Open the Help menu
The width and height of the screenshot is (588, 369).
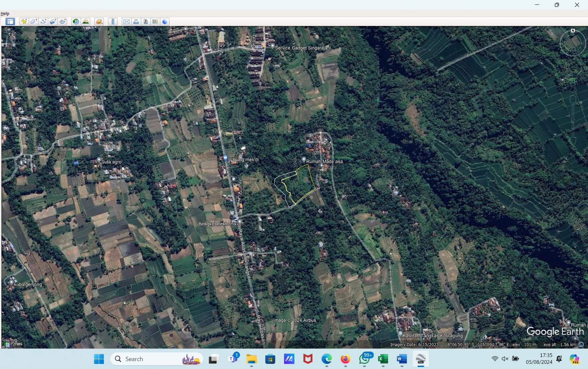(5, 14)
